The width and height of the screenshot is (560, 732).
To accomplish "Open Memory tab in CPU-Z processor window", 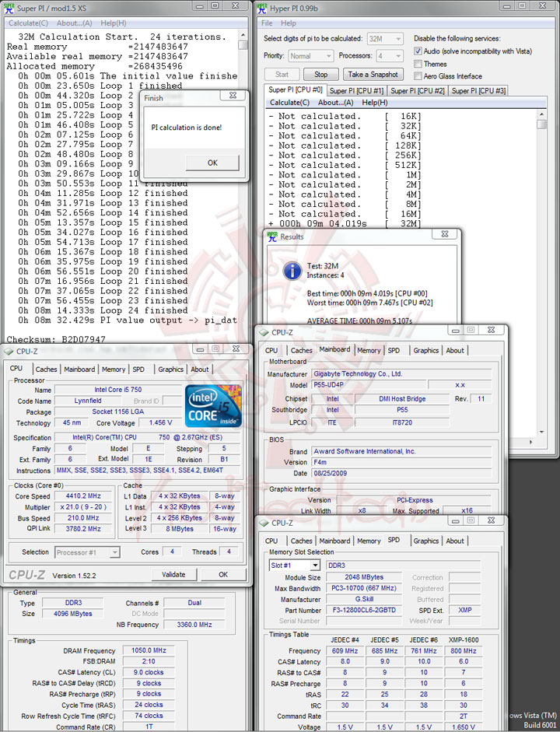I will 114,370.
